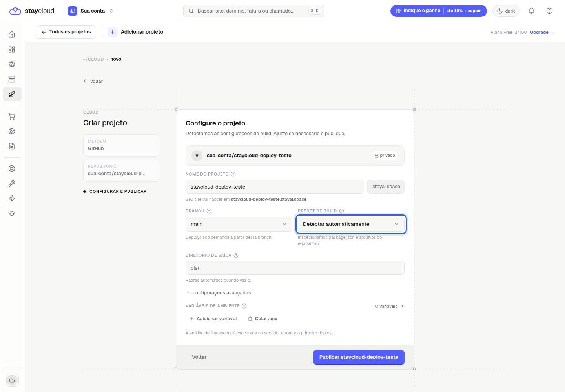
Task: Open the shopping cart icon in sidebar
Action: pos(12,116)
